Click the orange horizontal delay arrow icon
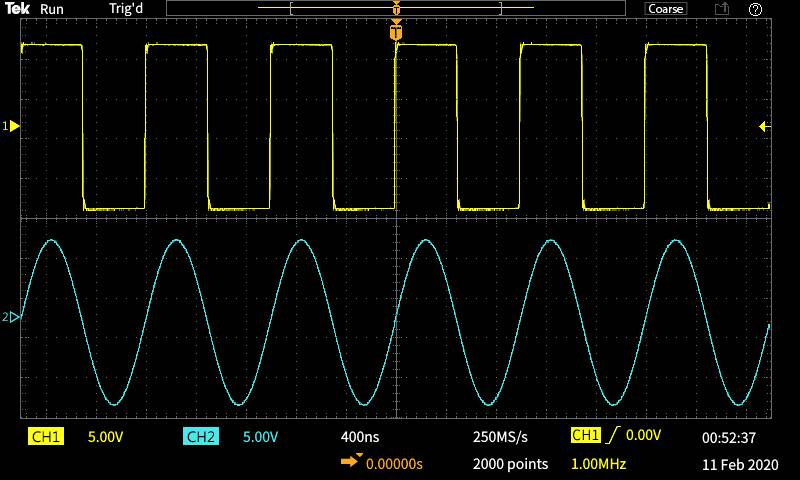The height and width of the screenshot is (480, 800). [x=351, y=463]
